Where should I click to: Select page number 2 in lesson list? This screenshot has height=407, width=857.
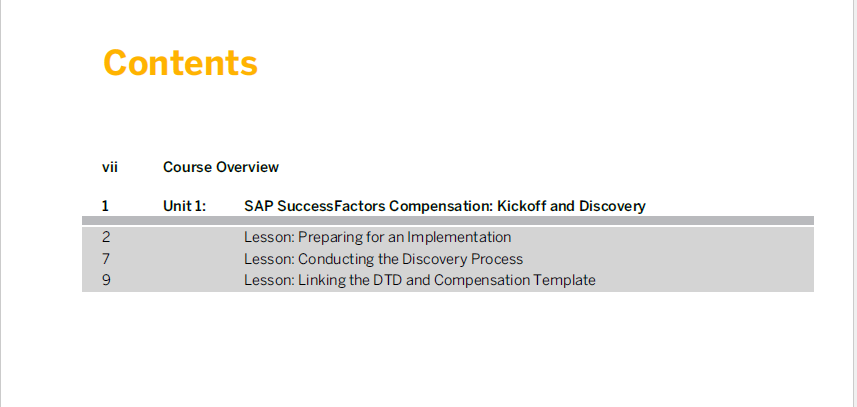(x=106, y=237)
